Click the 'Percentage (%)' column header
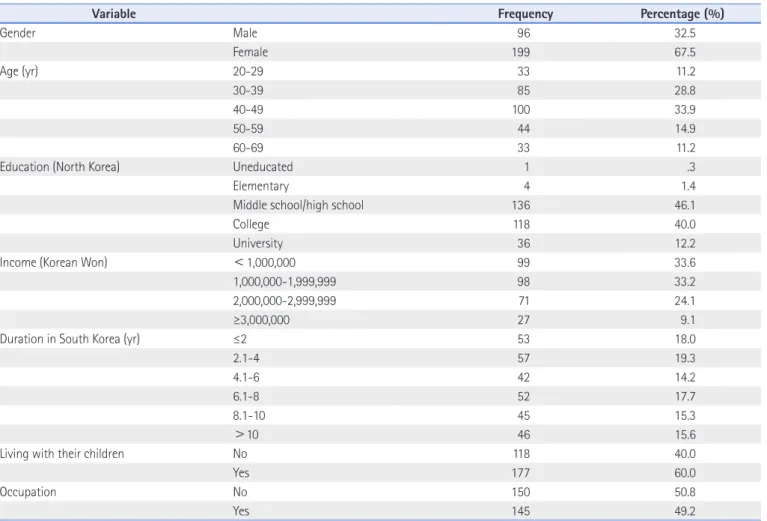767x521 pixels. pyautogui.click(x=682, y=14)
